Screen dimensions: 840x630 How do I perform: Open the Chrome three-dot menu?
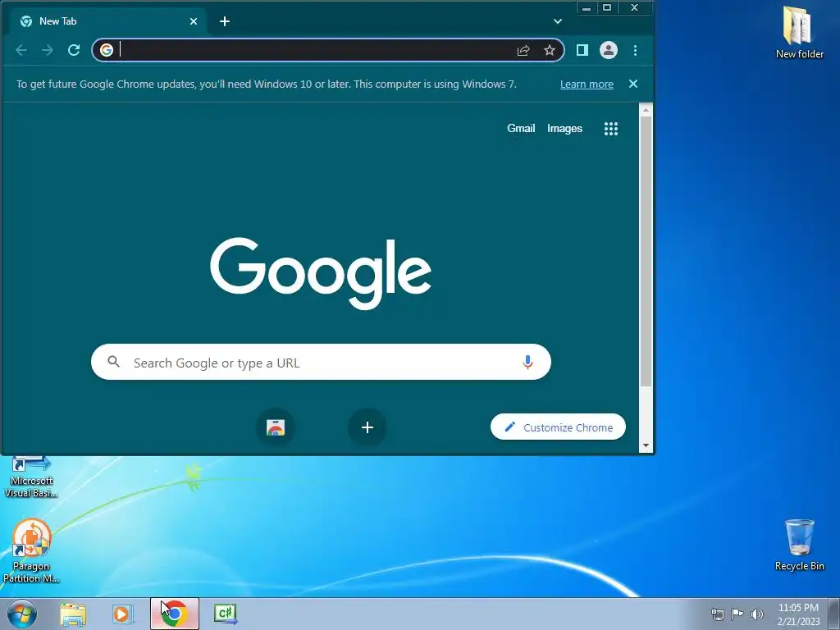click(x=636, y=50)
